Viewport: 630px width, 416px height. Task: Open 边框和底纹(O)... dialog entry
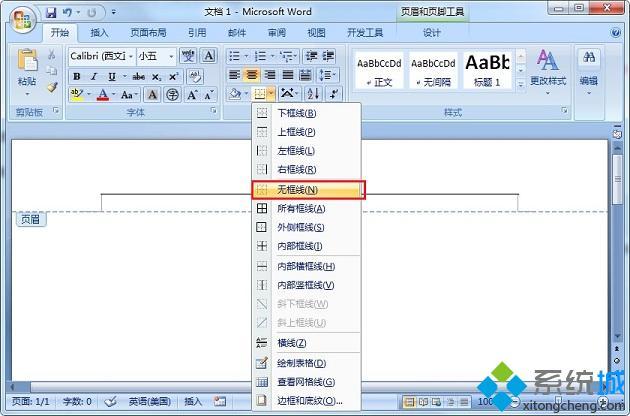[x=308, y=401]
